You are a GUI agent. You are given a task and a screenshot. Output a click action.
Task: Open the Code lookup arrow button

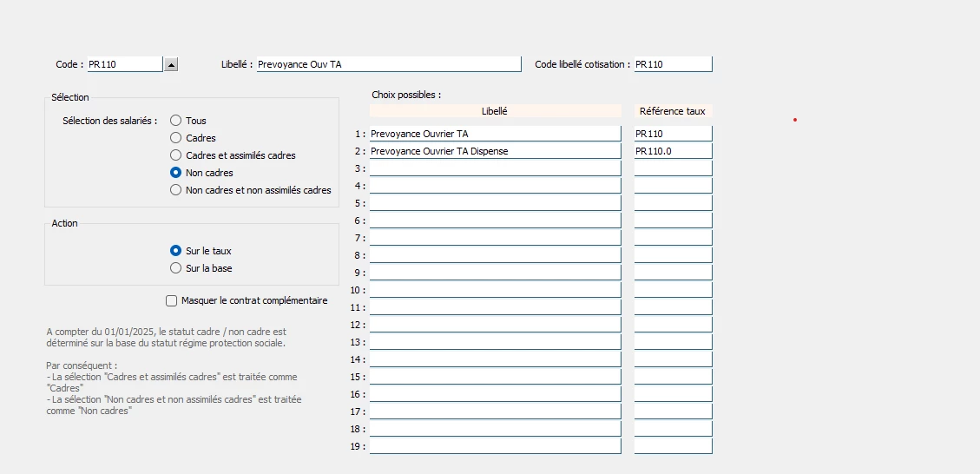click(x=171, y=64)
